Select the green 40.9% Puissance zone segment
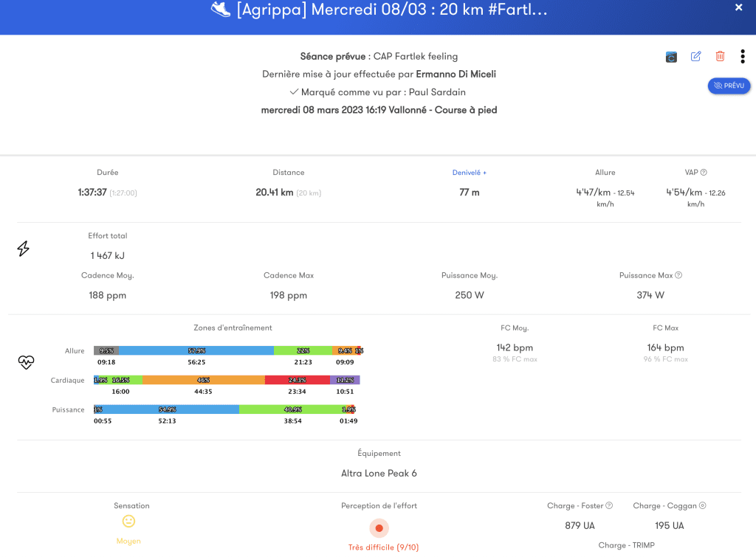Screen dimensions: 756x557 point(292,409)
